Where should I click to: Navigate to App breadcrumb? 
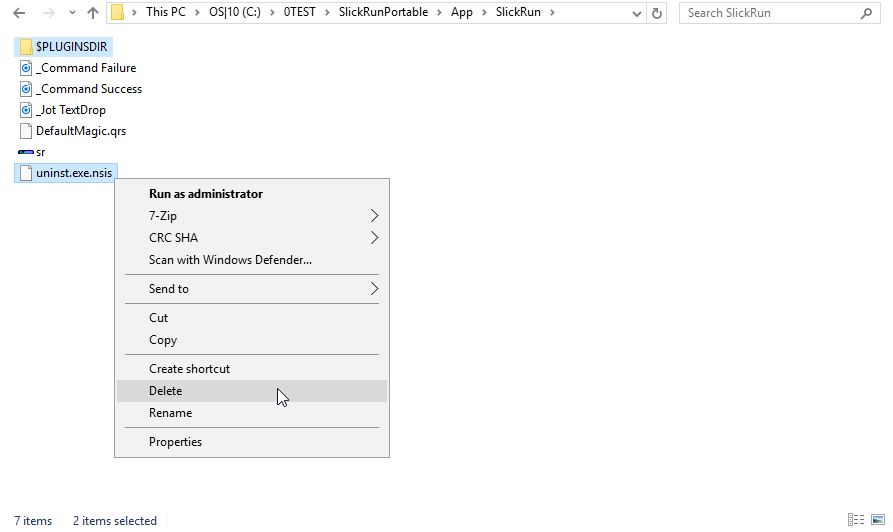462,12
